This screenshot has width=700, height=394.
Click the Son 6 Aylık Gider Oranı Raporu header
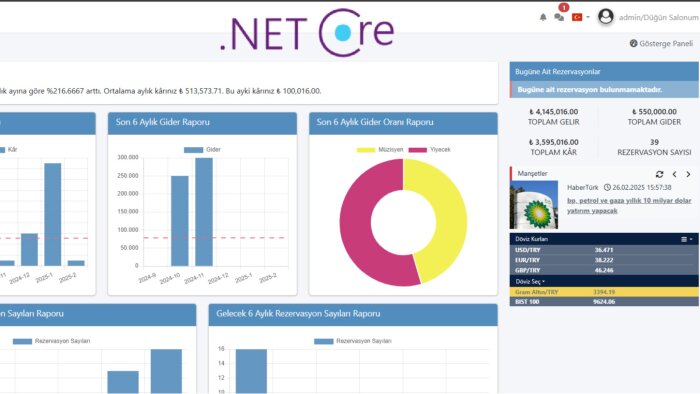point(403,123)
